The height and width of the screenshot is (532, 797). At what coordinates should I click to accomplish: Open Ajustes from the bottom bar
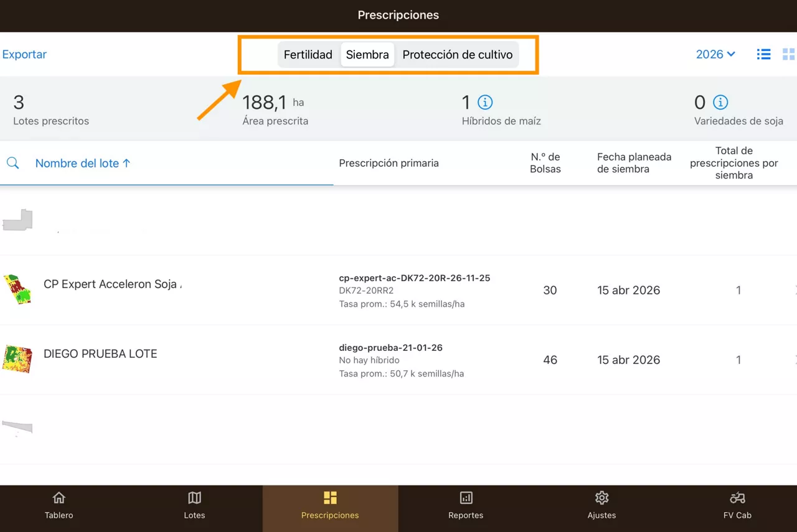click(601, 505)
